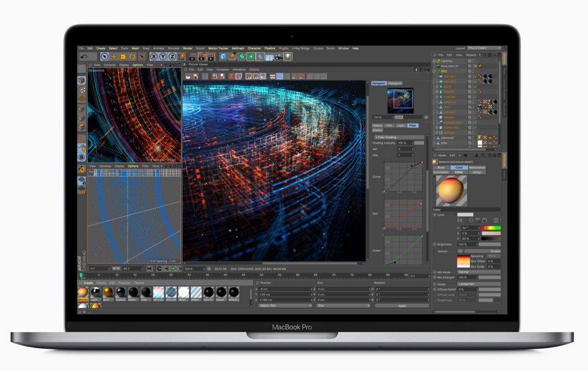The width and height of the screenshot is (588, 371).
Task: Toggle the Z axis lock icon
Action: pos(172,56)
